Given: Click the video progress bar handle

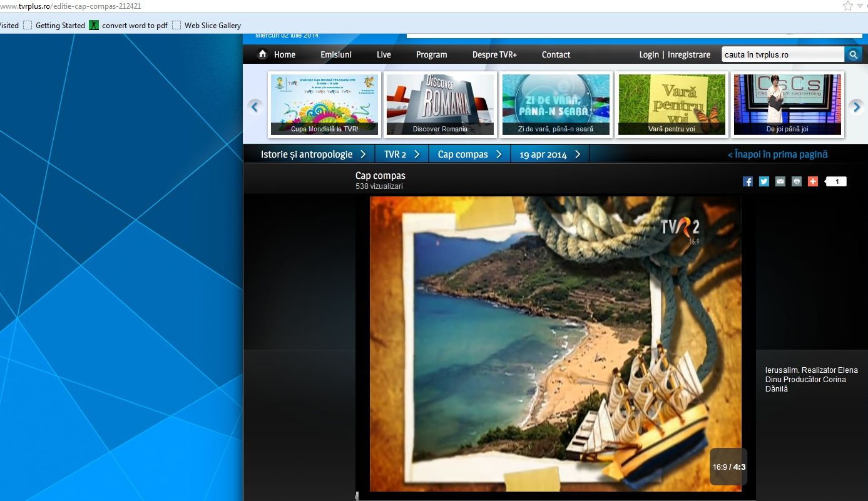Looking at the screenshot, I should pos(357,496).
